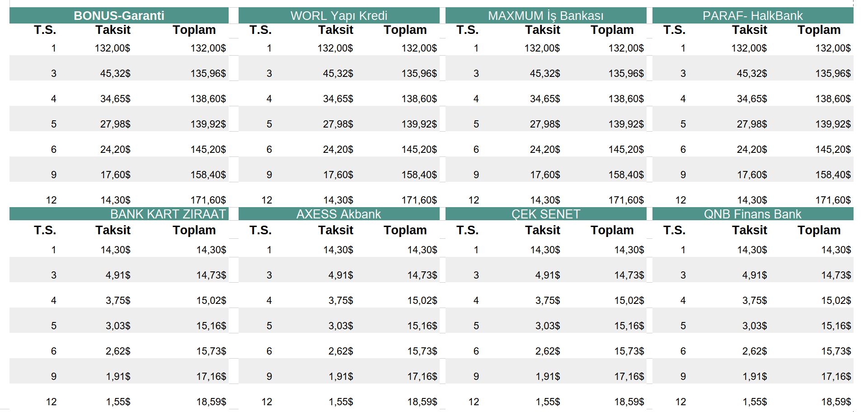Screen dimensions: 868x412
Task: Click the MAXMUM İş Bankası header
Action: [x=546, y=16]
